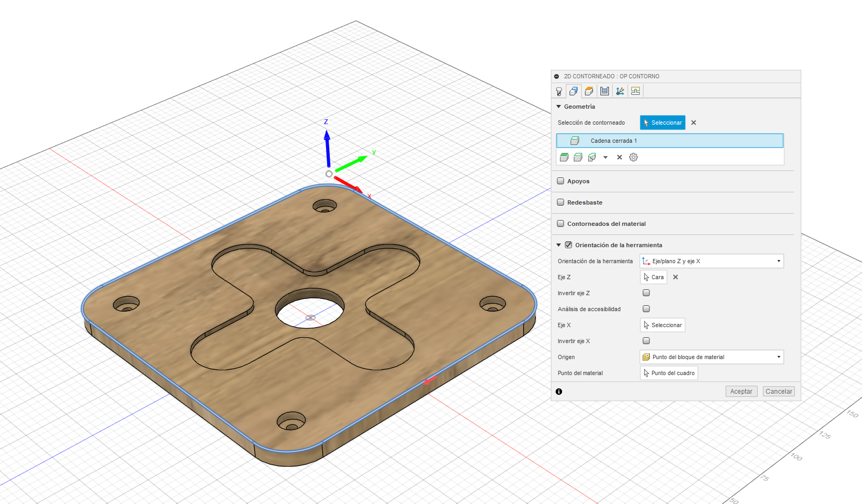Image resolution: width=862 pixels, height=504 pixels.
Task: Click the red arrow on the contour edge
Action: coord(429,380)
